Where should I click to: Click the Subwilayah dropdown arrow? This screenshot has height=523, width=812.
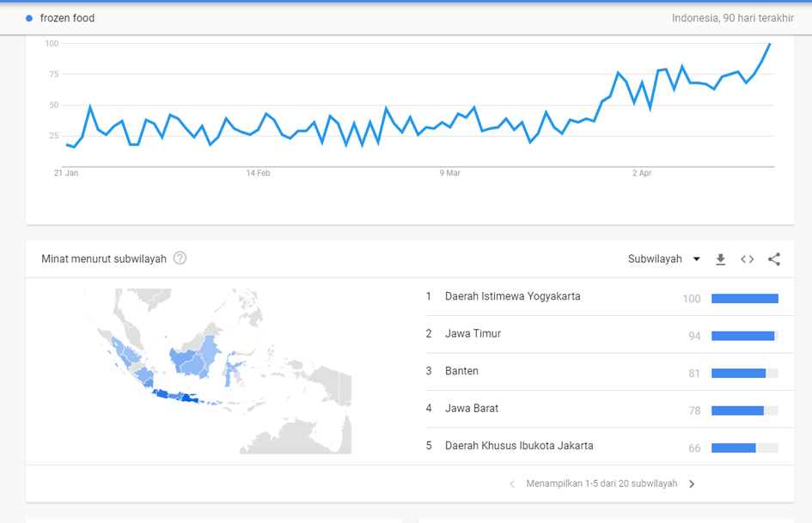(x=696, y=259)
